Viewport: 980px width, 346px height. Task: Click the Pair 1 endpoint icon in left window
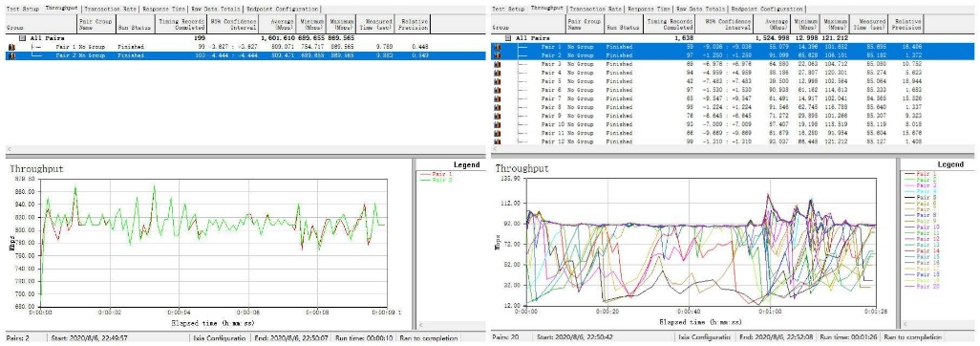coord(11,47)
